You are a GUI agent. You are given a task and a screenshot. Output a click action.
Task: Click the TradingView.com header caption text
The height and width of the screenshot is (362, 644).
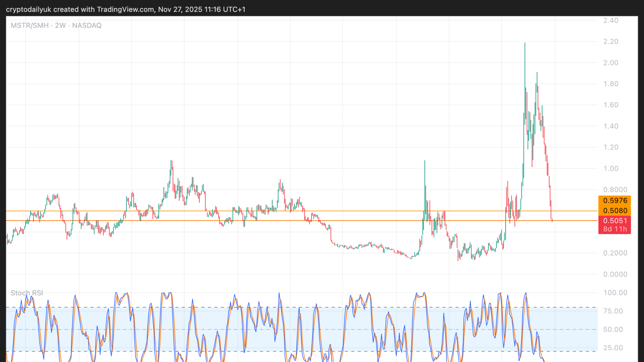(125, 9)
